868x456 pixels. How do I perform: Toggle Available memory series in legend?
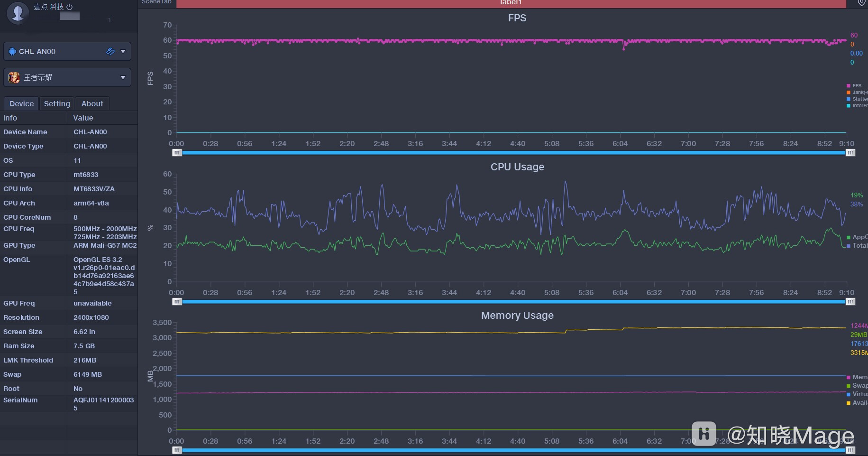(857, 403)
